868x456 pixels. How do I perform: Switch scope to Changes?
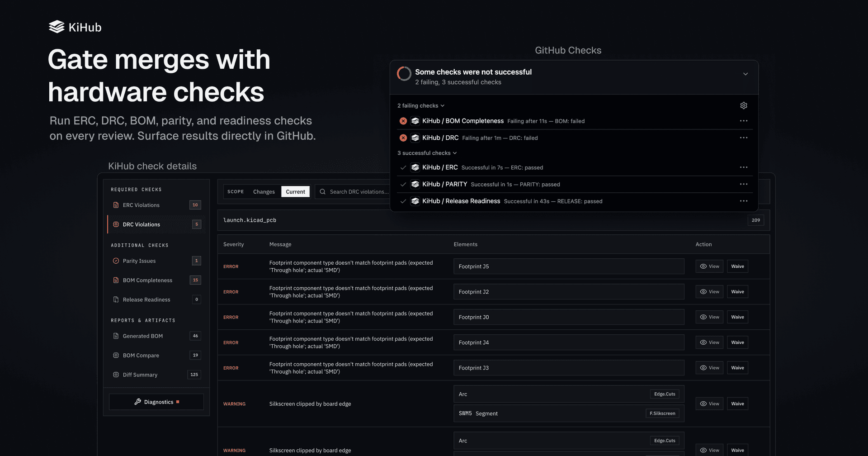click(264, 192)
